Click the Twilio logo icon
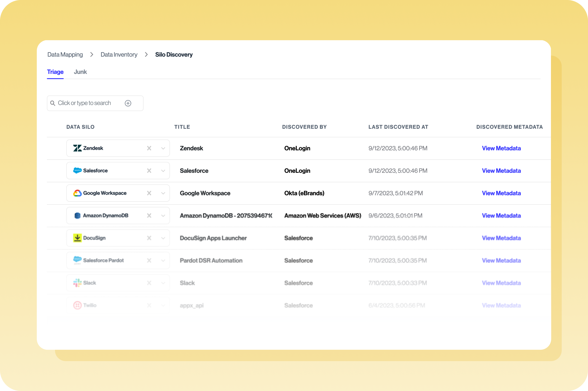Screen dimensions: 588x391 77,305
